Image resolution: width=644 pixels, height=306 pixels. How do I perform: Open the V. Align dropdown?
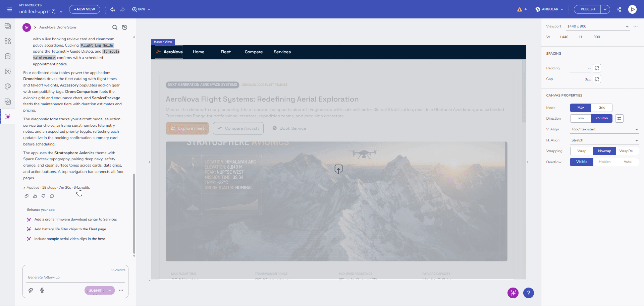coord(604,129)
